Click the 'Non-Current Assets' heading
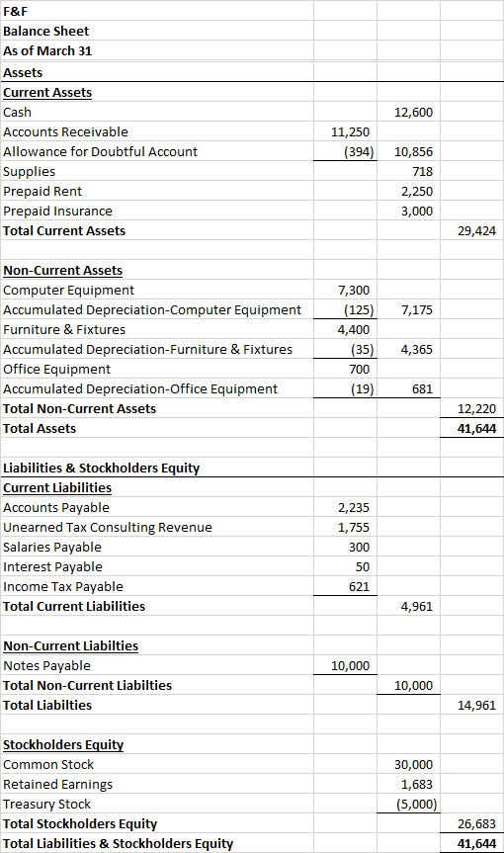 pos(62,271)
